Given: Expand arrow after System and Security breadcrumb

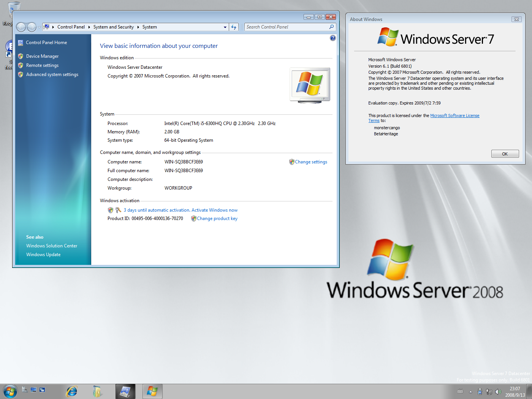Looking at the screenshot, I should [138, 27].
